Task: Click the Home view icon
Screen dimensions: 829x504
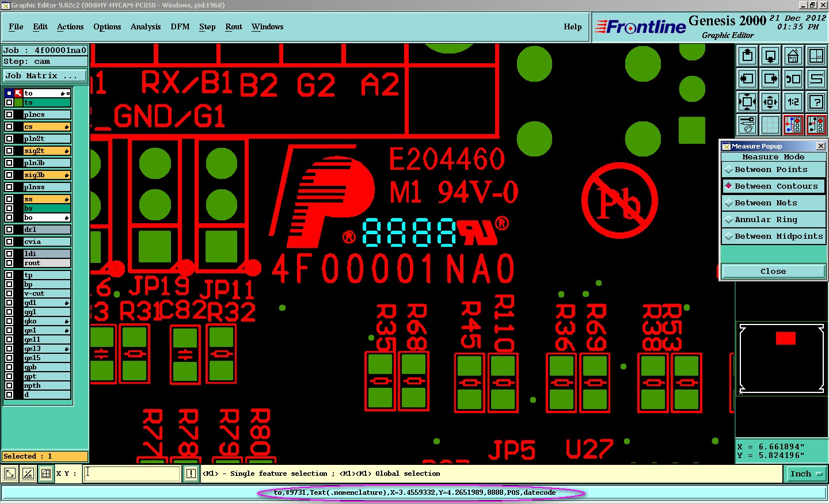Action: click(793, 56)
